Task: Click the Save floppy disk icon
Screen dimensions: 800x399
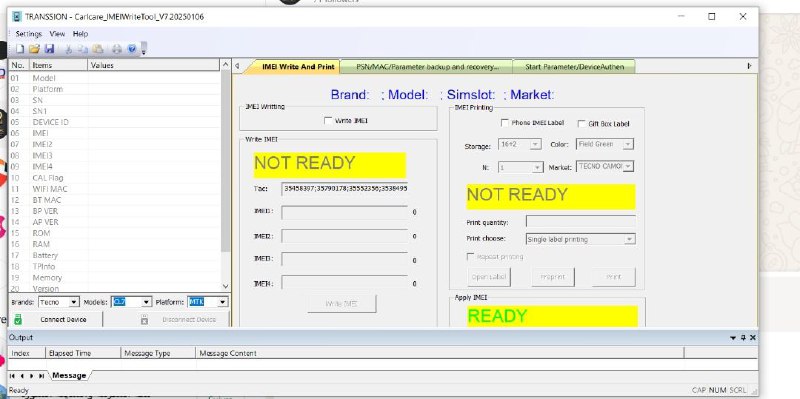Action: point(49,49)
